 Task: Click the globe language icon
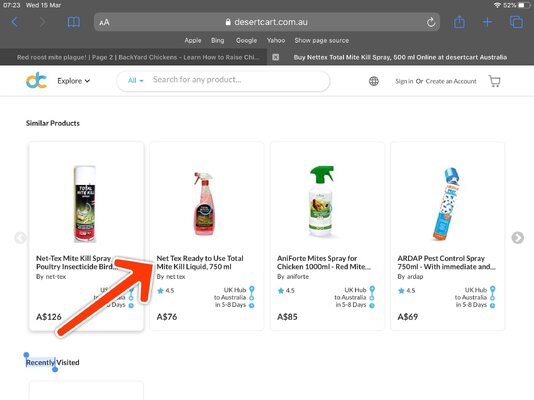tap(374, 81)
